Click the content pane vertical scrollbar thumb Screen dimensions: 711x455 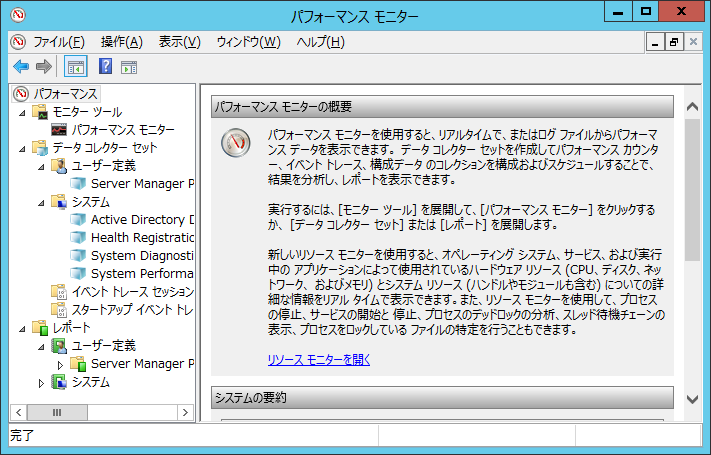point(692,190)
